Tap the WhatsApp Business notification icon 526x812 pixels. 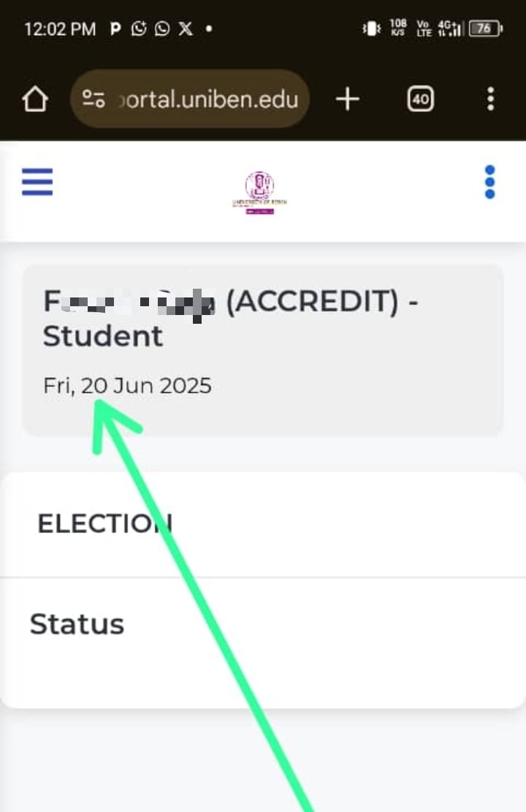(139, 29)
